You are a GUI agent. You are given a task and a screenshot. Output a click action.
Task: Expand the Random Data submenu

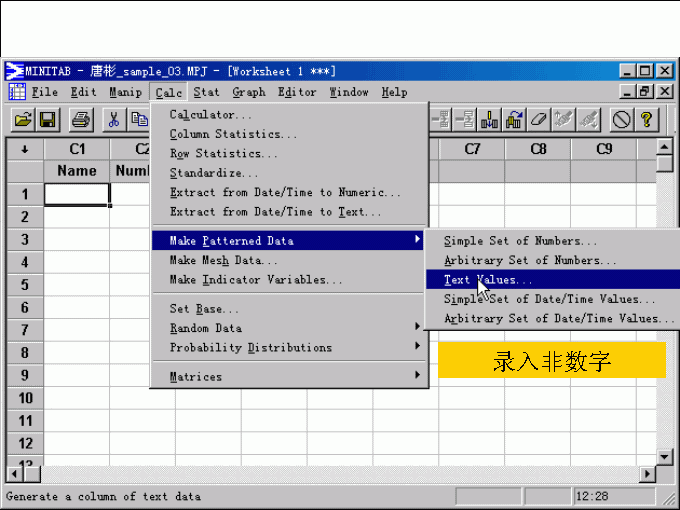(x=288, y=328)
